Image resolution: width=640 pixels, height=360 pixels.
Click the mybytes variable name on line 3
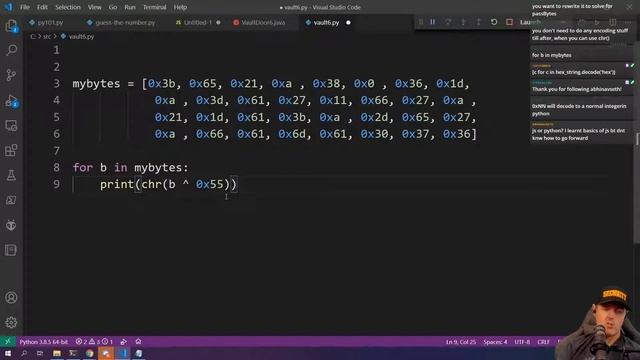[x=96, y=84]
